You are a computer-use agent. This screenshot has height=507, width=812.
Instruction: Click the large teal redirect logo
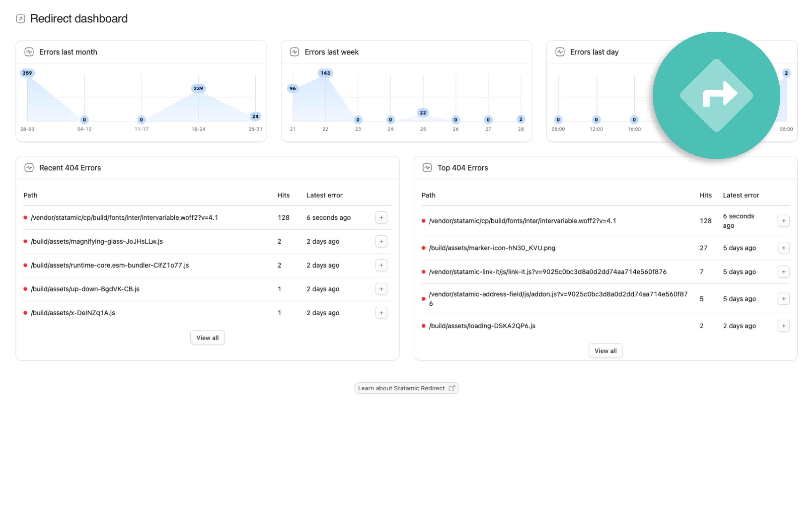point(716,95)
